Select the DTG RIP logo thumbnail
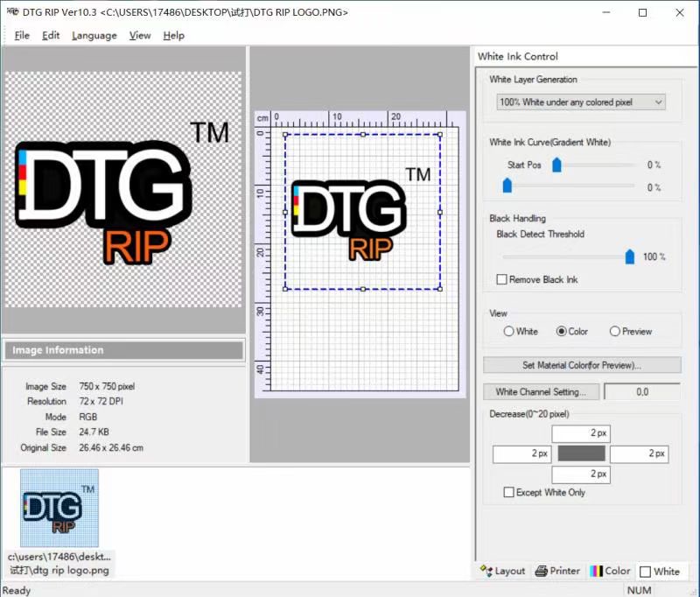The width and height of the screenshot is (700, 597). pos(59,508)
